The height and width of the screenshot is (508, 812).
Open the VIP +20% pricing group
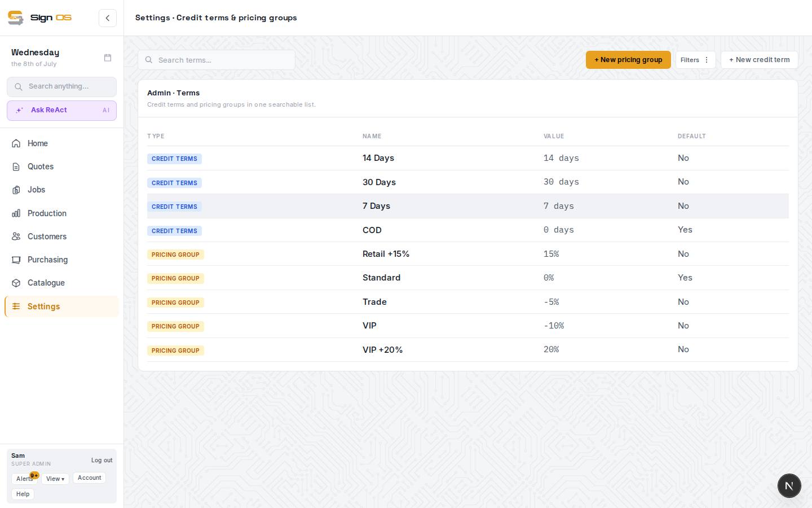(x=382, y=350)
